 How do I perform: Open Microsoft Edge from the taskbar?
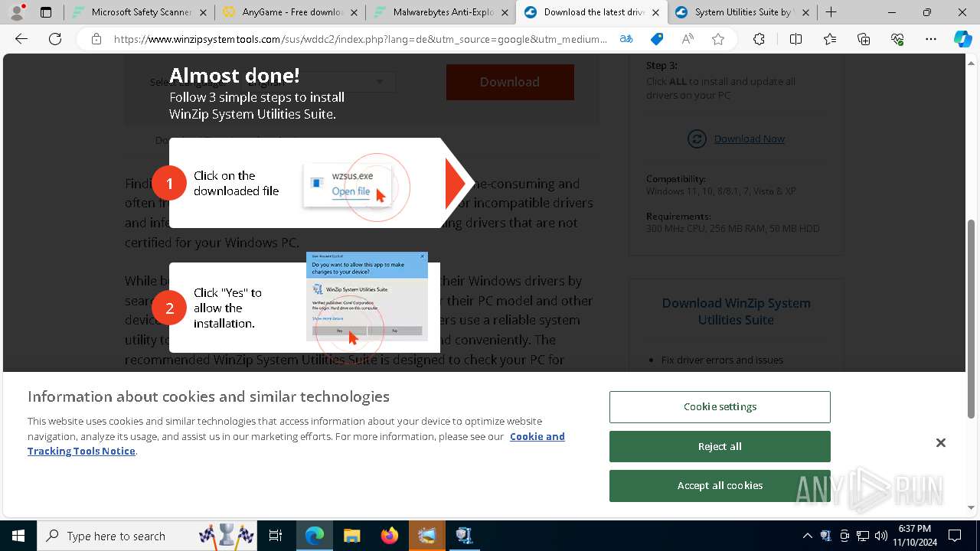315,536
